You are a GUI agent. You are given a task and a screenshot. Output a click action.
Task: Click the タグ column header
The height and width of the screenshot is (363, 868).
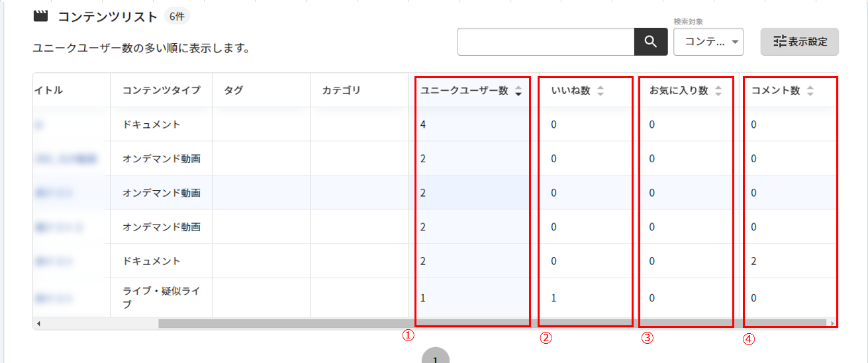(x=233, y=91)
